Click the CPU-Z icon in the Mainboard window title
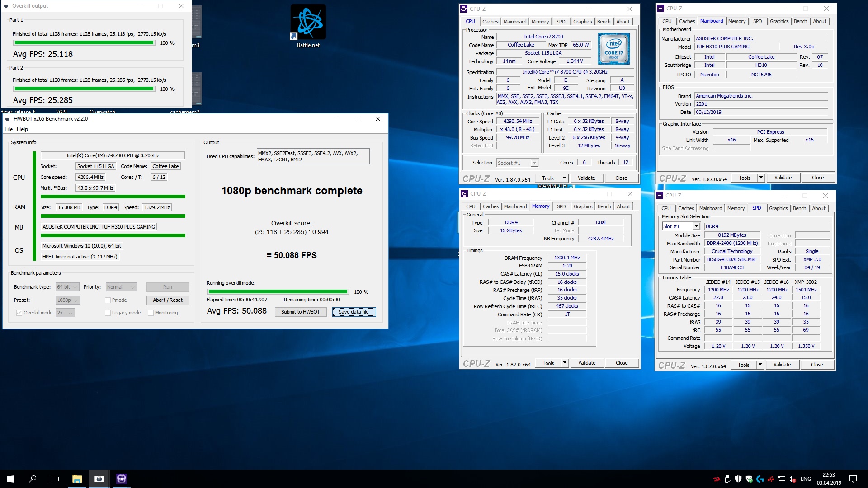Viewport: 868px width, 488px height. coord(660,9)
